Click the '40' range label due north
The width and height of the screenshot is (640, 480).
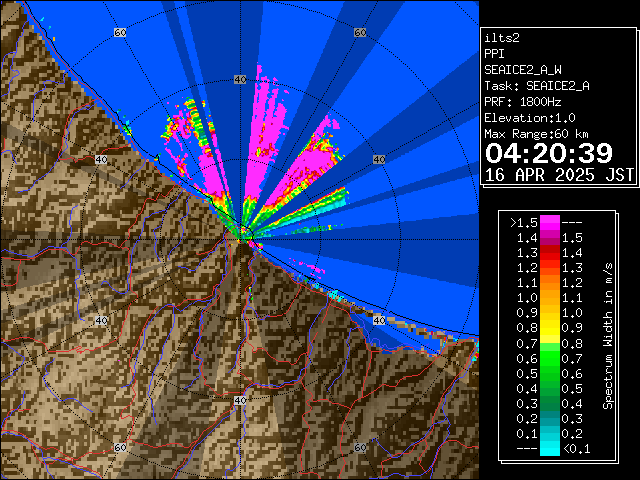(x=240, y=80)
